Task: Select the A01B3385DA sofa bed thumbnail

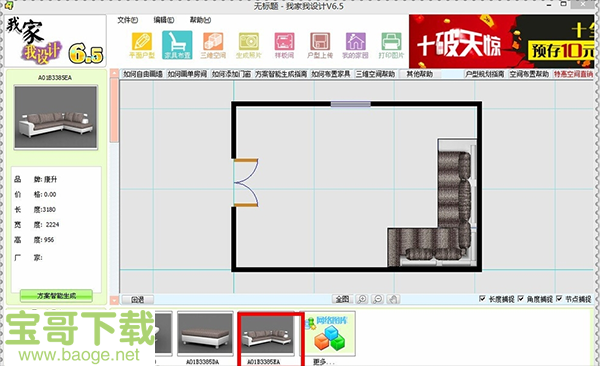Action: pyautogui.click(x=205, y=334)
